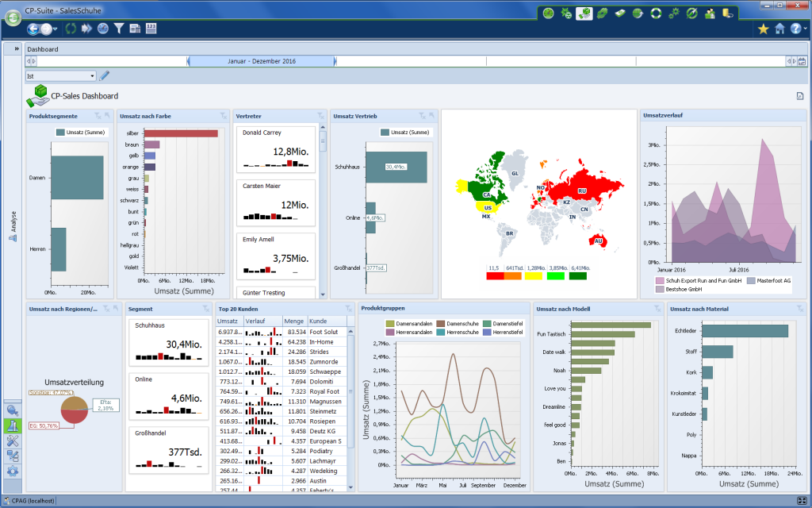
Task: Click the speedometer icon in the top toolbar
Action: (x=102, y=29)
